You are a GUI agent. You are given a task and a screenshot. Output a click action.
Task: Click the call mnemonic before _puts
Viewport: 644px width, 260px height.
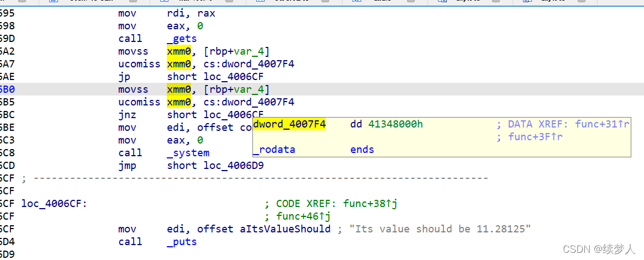tap(130, 242)
